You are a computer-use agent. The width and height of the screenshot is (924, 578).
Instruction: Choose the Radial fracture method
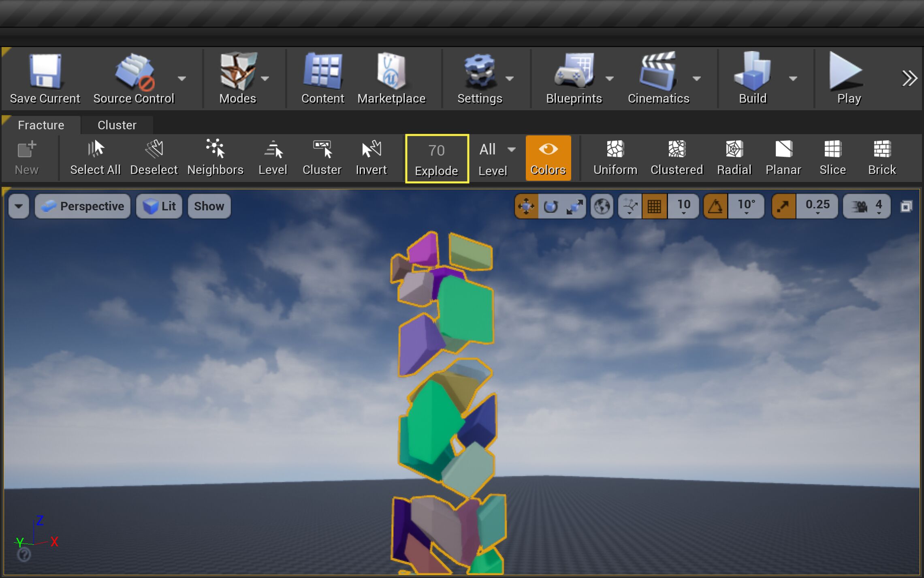point(734,157)
